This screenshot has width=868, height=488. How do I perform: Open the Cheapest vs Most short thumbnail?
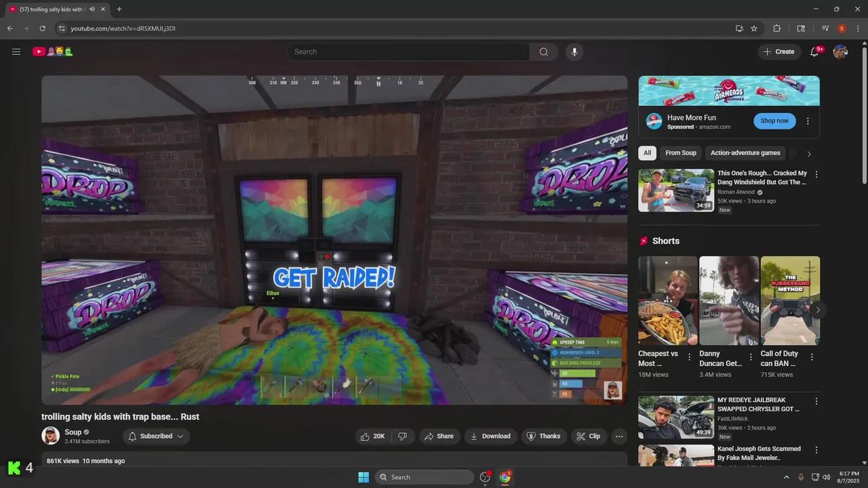668,301
